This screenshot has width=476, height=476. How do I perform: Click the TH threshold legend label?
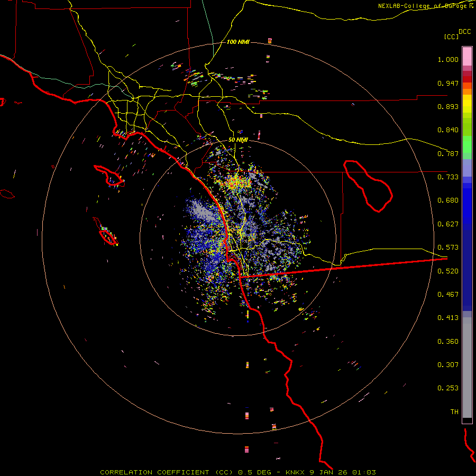coord(454,412)
